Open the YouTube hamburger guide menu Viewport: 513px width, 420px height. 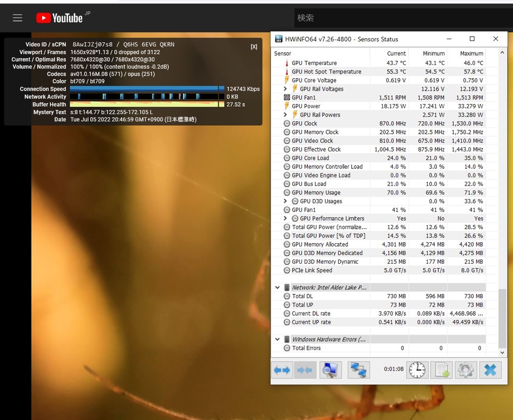[18, 18]
